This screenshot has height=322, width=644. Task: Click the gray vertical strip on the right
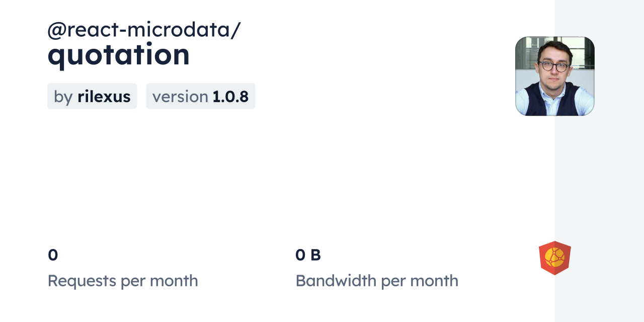(599, 176)
